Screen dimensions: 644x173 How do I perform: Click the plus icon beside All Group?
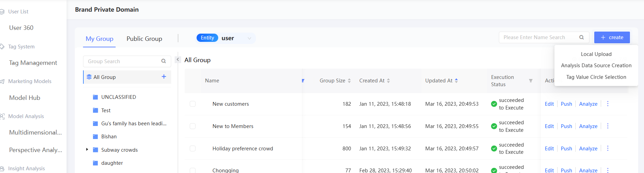[164, 77]
